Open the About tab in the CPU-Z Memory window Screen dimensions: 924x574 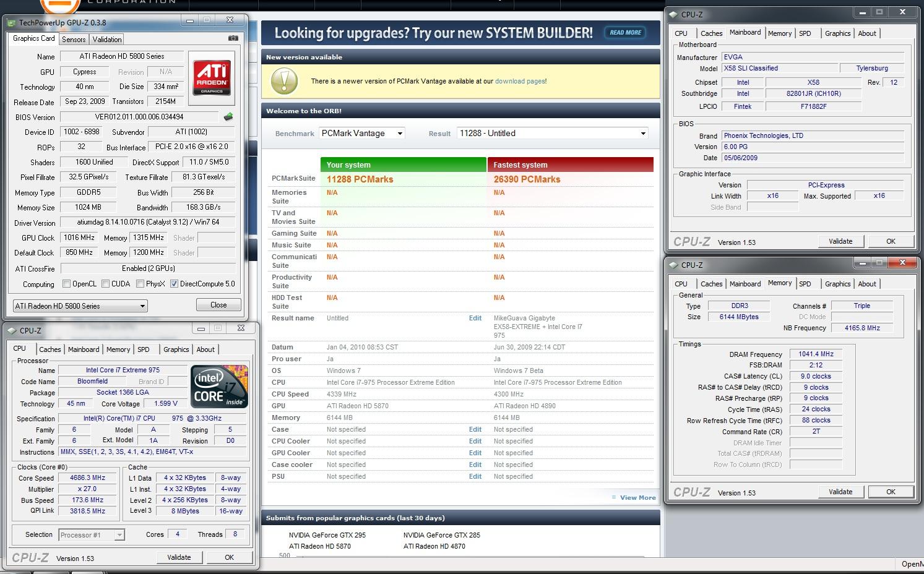click(867, 284)
